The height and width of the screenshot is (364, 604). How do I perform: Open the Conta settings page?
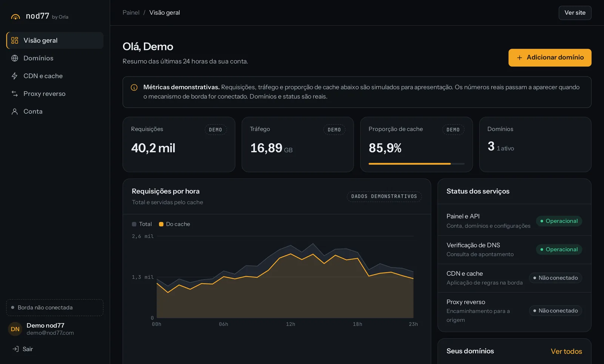pyautogui.click(x=55, y=111)
